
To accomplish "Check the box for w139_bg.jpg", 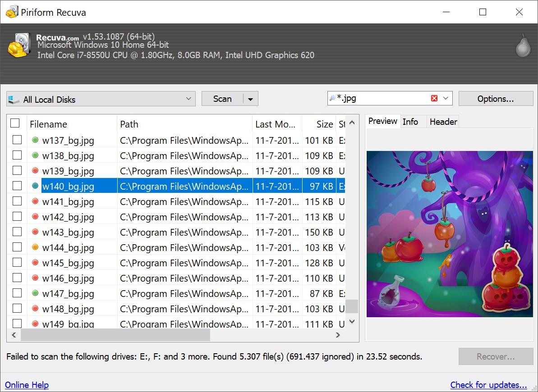I will (17, 170).
